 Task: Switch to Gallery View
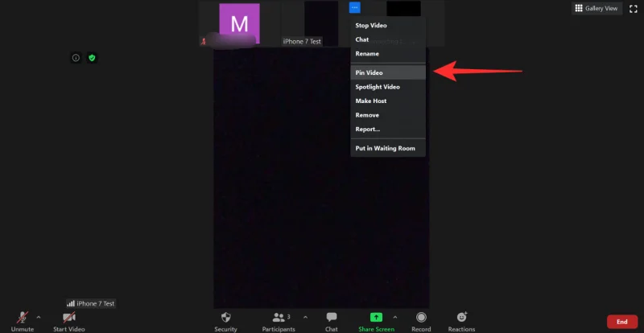click(x=597, y=8)
